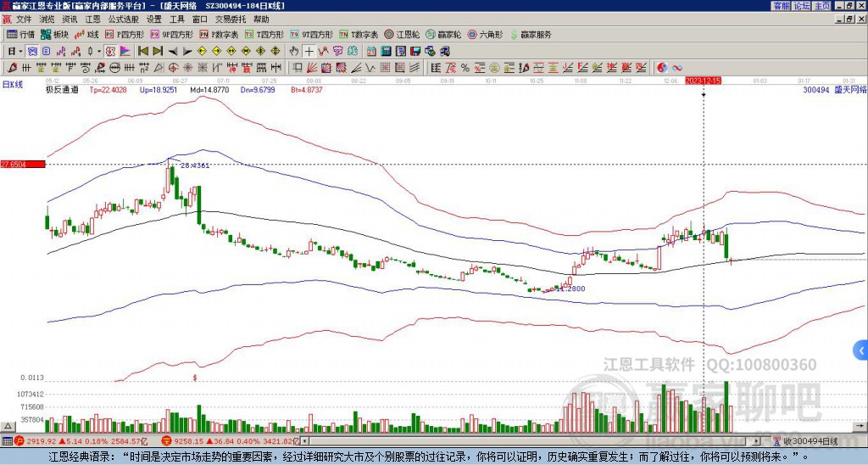This screenshot has width=868, height=465.
Task: Open the 9T四方形 tool
Action: click(x=312, y=34)
